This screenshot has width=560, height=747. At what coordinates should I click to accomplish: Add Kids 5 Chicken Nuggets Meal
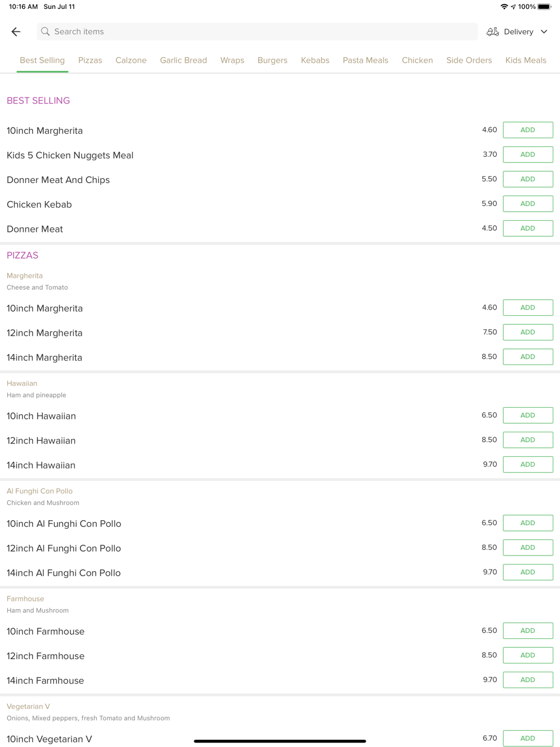tap(528, 155)
